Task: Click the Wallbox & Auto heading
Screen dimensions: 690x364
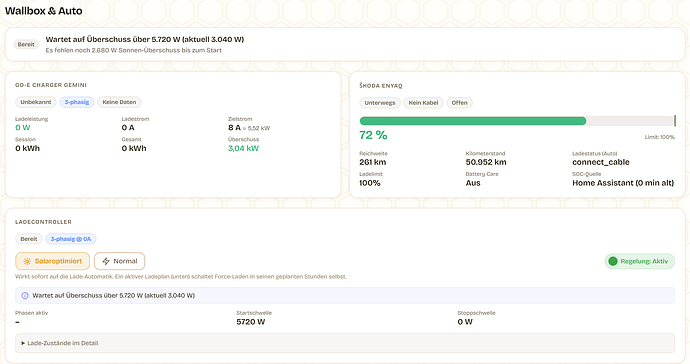Action: [x=44, y=11]
